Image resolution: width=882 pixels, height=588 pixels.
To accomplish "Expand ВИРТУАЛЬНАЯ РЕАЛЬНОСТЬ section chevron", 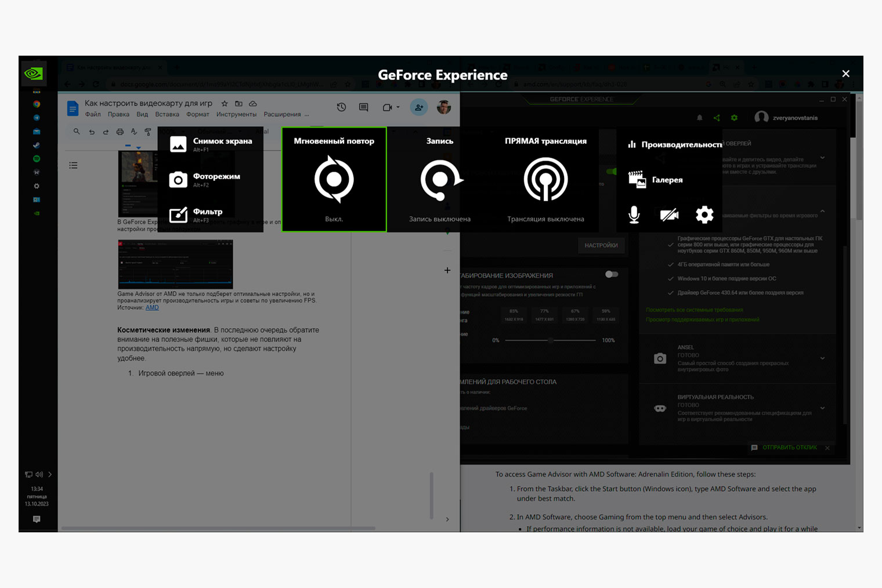I will [x=822, y=408].
